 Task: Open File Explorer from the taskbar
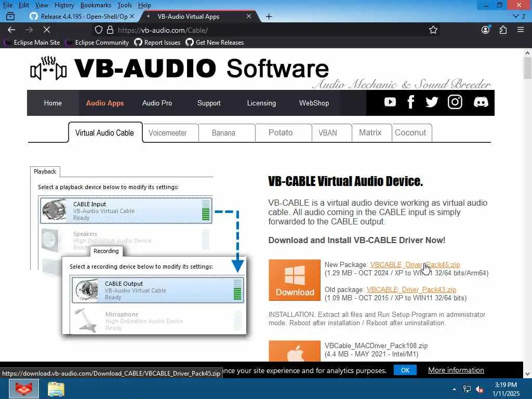tap(56, 389)
